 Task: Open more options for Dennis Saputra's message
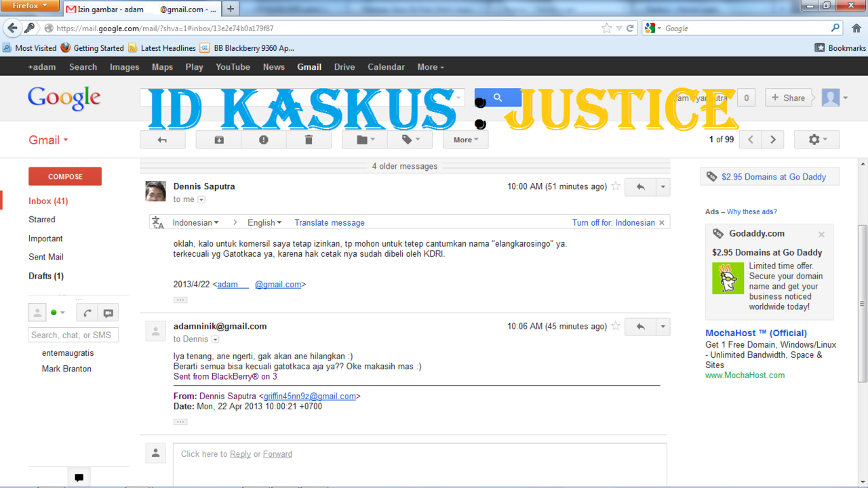point(663,187)
